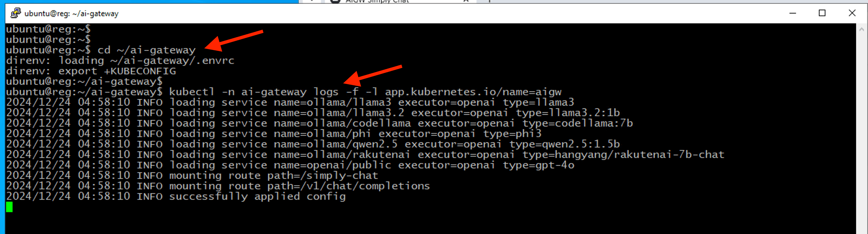Click the scrollbar up arrow in the terminal
Image resolution: width=868 pixels, height=234 pixels.
coord(861,29)
